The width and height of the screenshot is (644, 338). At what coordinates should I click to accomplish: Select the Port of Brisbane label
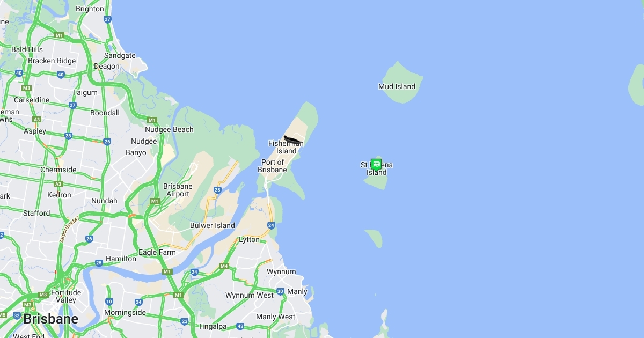click(273, 166)
